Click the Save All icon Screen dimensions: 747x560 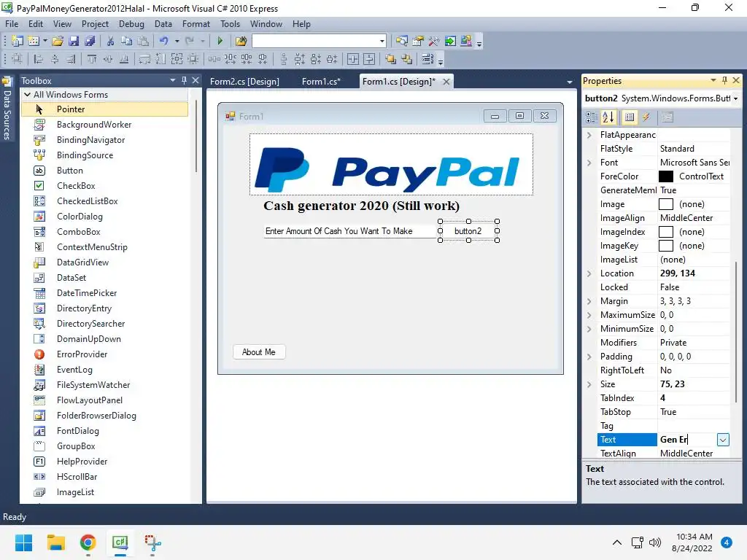[x=90, y=41]
